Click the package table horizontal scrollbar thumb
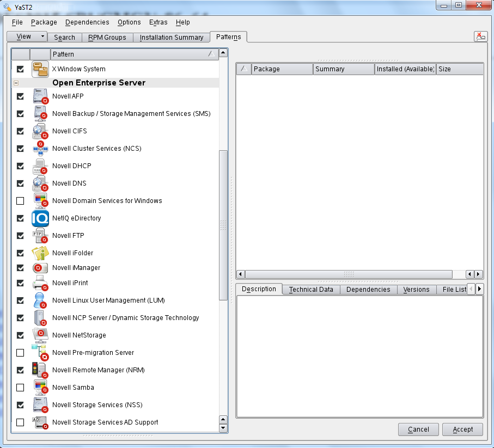 349,274
